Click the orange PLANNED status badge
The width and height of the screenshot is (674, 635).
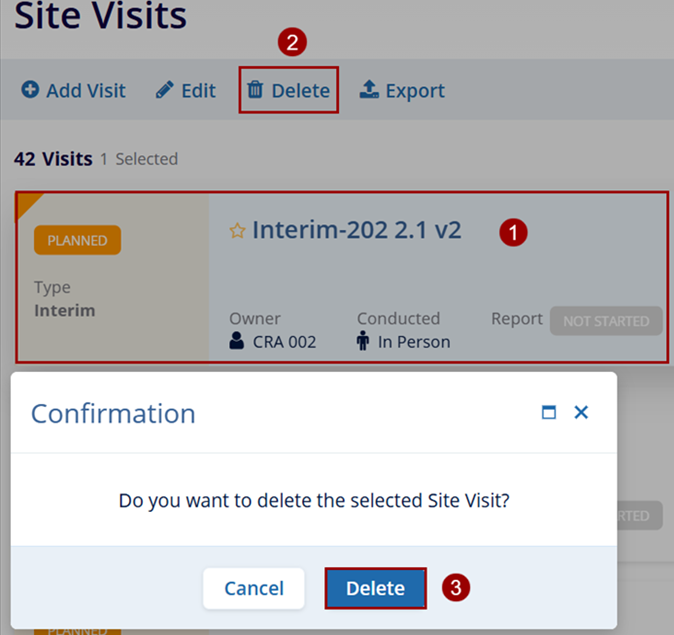tap(77, 240)
